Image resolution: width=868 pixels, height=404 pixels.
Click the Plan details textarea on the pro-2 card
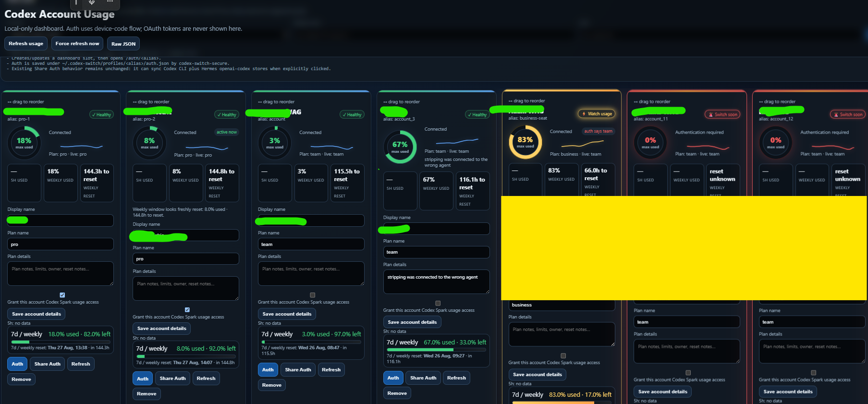coord(186,289)
